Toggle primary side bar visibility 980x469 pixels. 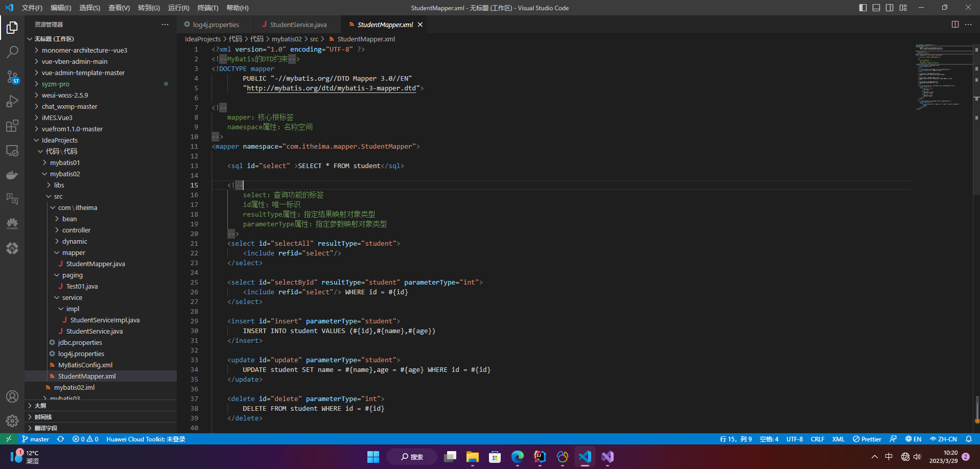(863, 8)
